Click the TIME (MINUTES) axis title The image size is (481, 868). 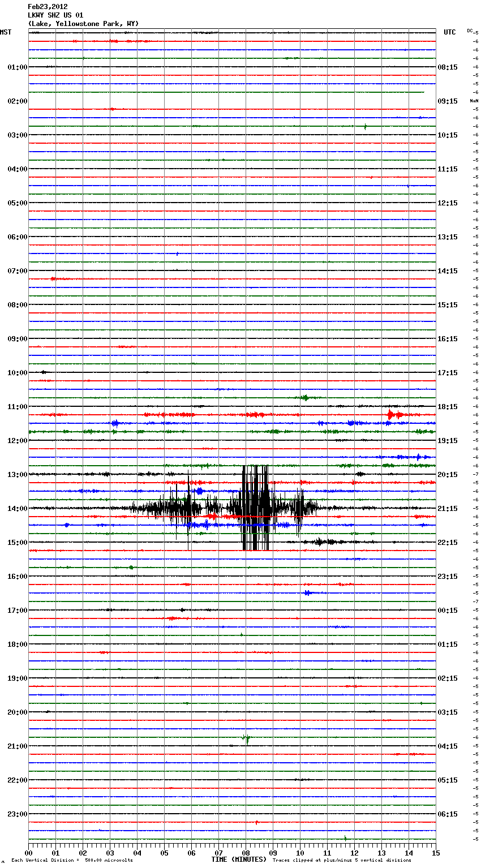(x=239, y=860)
